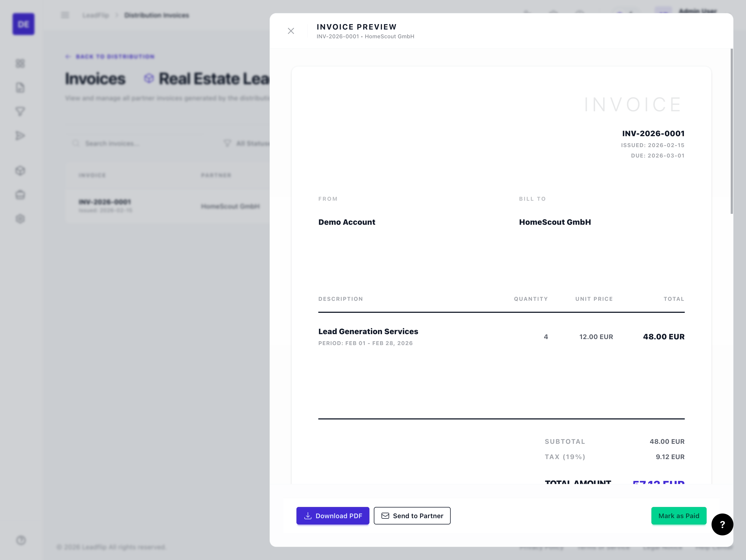Click Download PDF for the invoice
The height and width of the screenshot is (560, 746).
[333, 515]
